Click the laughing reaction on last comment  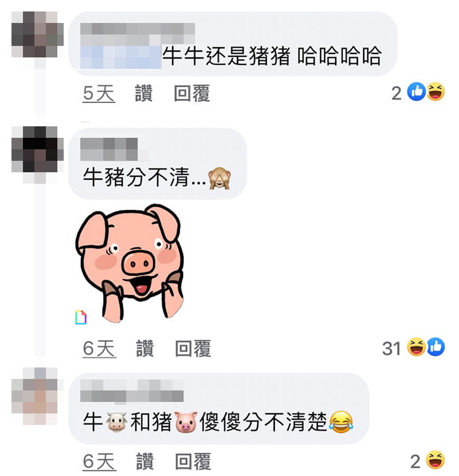[x=435, y=460]
